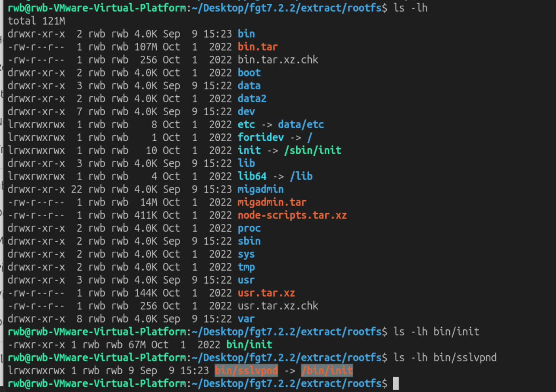
Task: Click the usr.tar.xz.chk filename
Action: (x=278, y=306)
